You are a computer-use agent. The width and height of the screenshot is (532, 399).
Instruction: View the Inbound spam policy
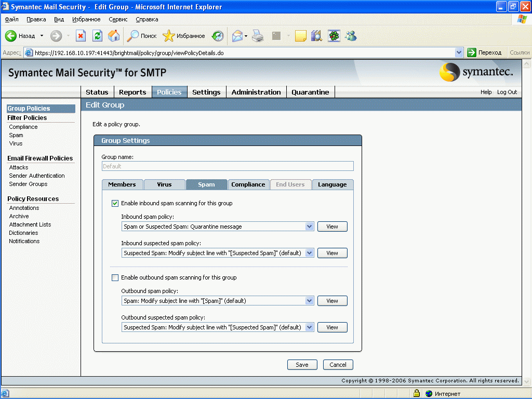(332, 227)
